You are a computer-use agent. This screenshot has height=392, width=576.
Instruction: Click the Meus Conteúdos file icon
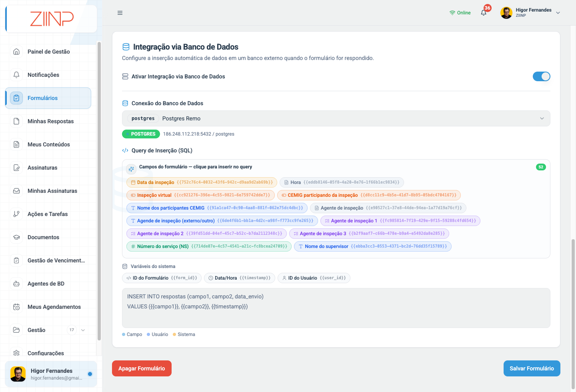(16, 144)
